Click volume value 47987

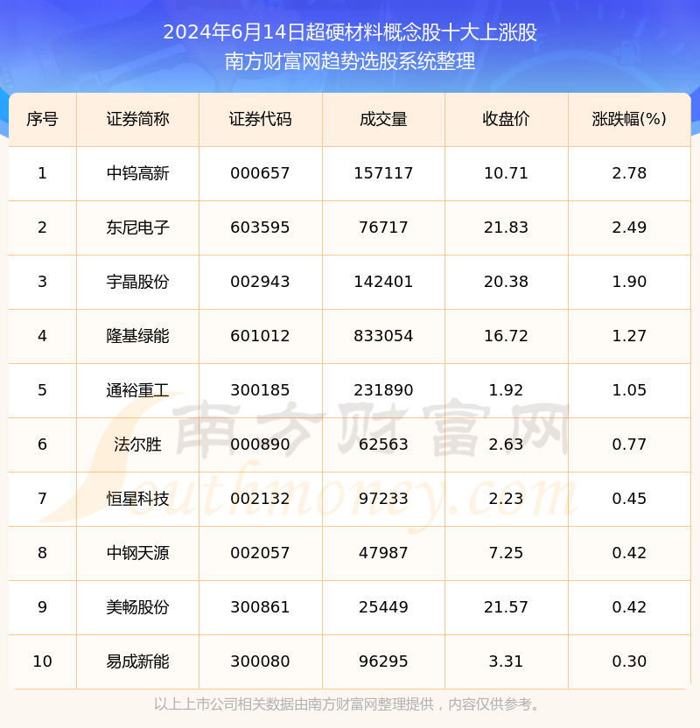point(383,553)
